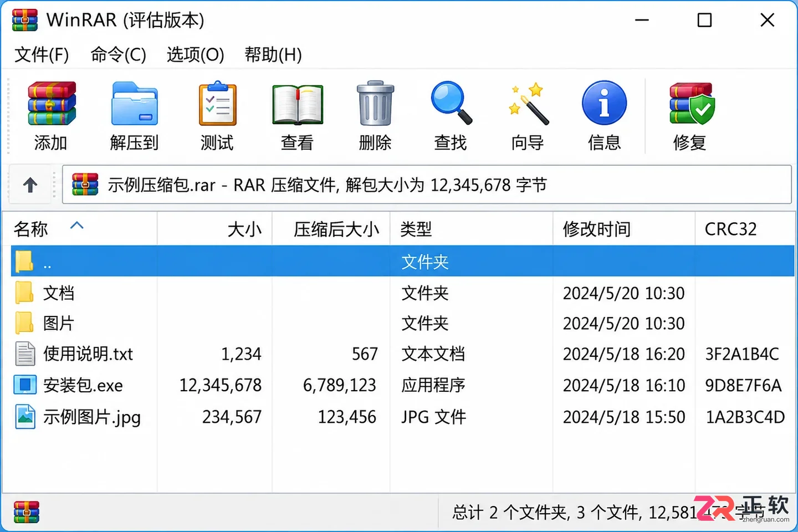Select the 使用说明.txt file name
The height and width of the screenshot is (532, 798).
(x=88, y=354)
